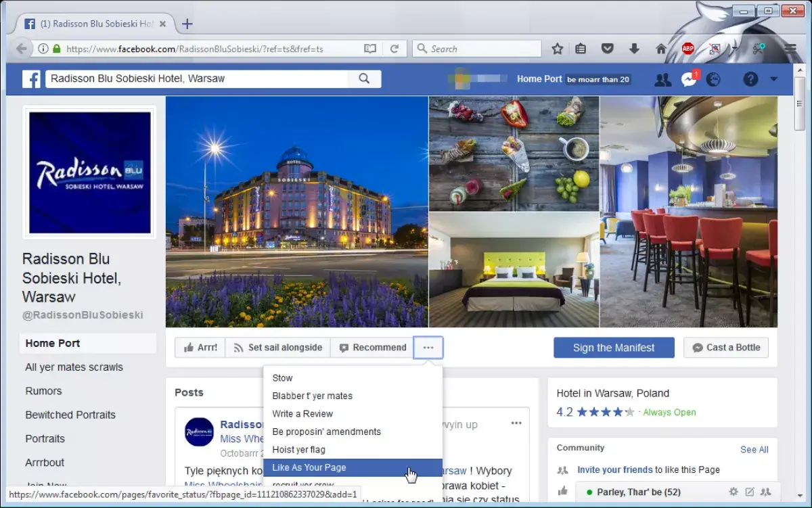Click the green padlock in address bar
Image resolution: width=812 pixels, height=508 pixels.
pyautogui.click(x=57, y=49)
